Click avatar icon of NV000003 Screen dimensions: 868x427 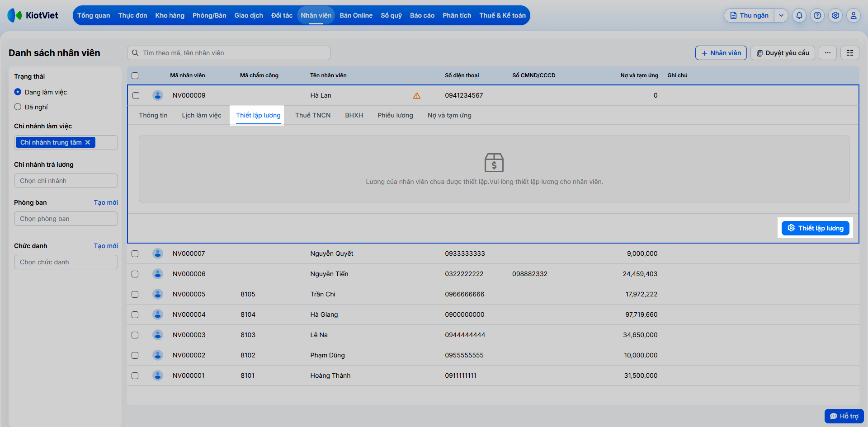click(x=158, y=335)
